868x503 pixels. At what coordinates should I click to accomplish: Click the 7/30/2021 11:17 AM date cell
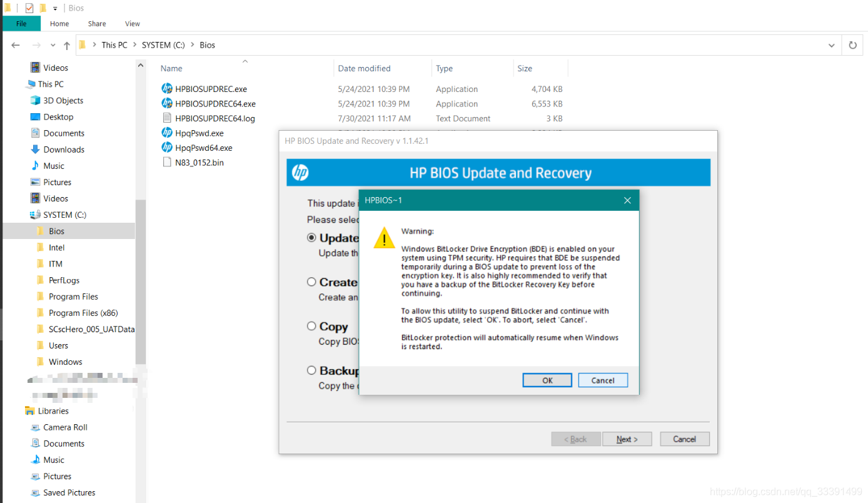click(x=375, y=118)
